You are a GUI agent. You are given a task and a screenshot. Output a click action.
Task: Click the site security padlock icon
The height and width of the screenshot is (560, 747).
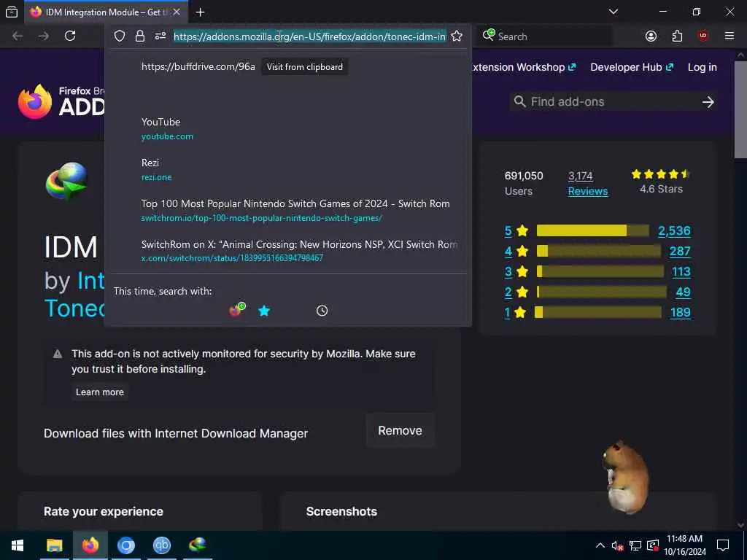140,36
